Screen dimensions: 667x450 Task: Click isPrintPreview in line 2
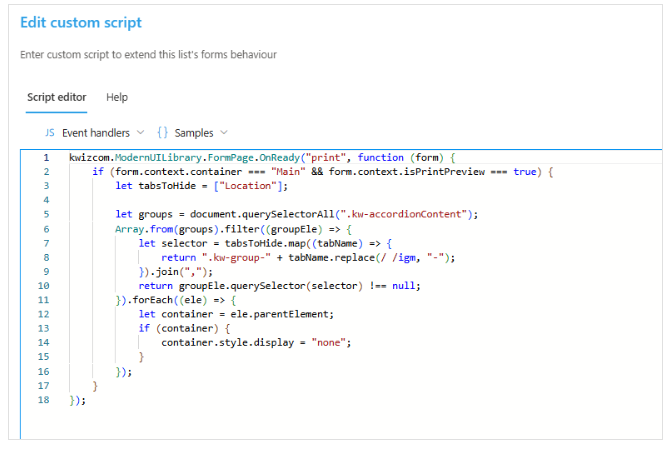[x=444, y=172]
